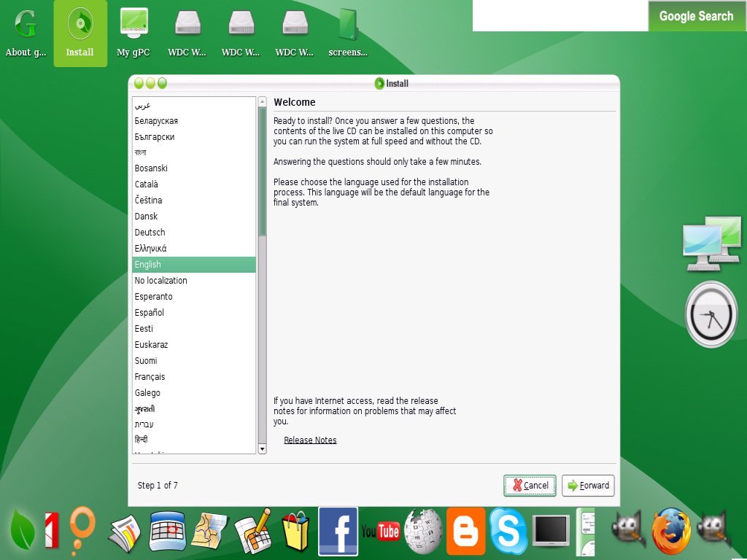The image size is (747, 560).
Task: Select Deutsch as installation language
Action: pos(194,233)
